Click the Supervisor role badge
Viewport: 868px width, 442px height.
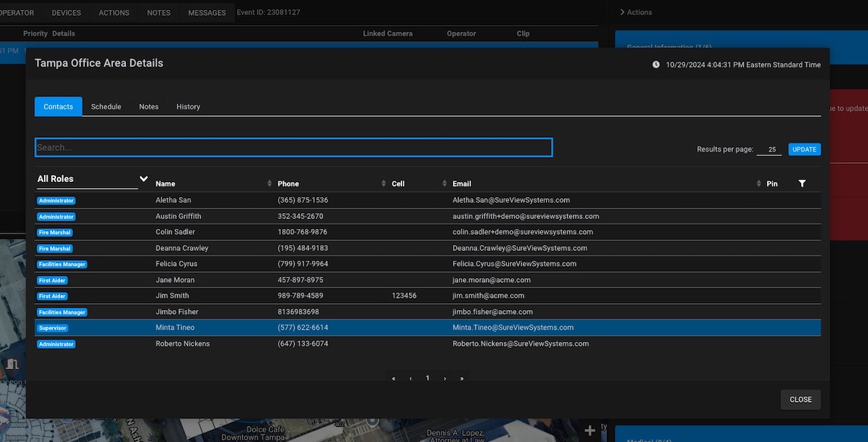click(x=52, y=328)
